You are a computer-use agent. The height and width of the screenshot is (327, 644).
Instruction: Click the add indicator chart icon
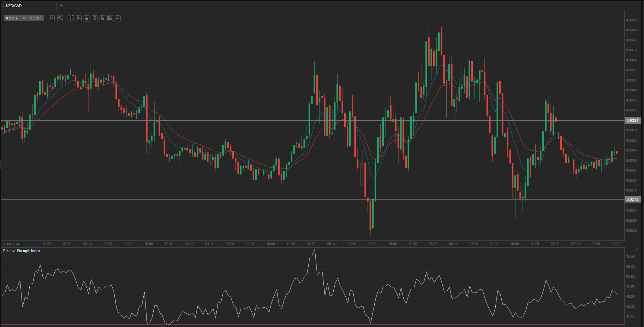click(x=95, y=18)
